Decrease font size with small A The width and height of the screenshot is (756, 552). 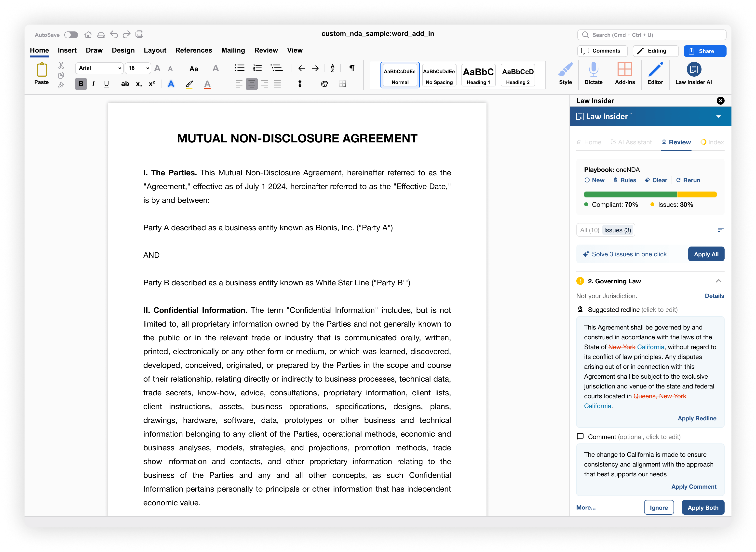[x=170, y=69]
